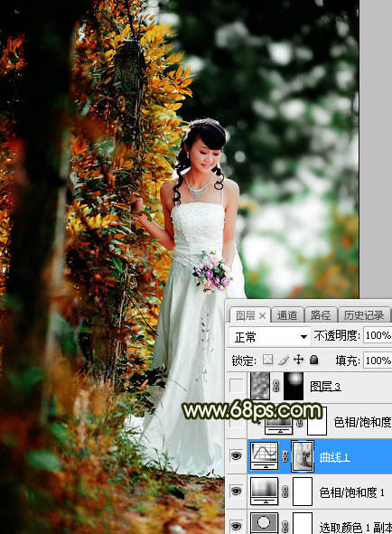Viewport: 392px width, 534px height.
Task: Click the link icon on 曲线 1 layer
Action: click(285, 456)
